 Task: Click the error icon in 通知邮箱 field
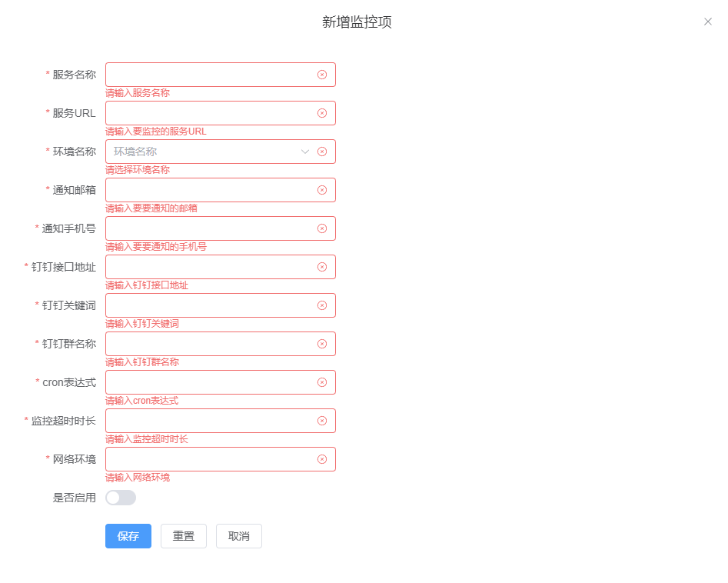[322, 190]
